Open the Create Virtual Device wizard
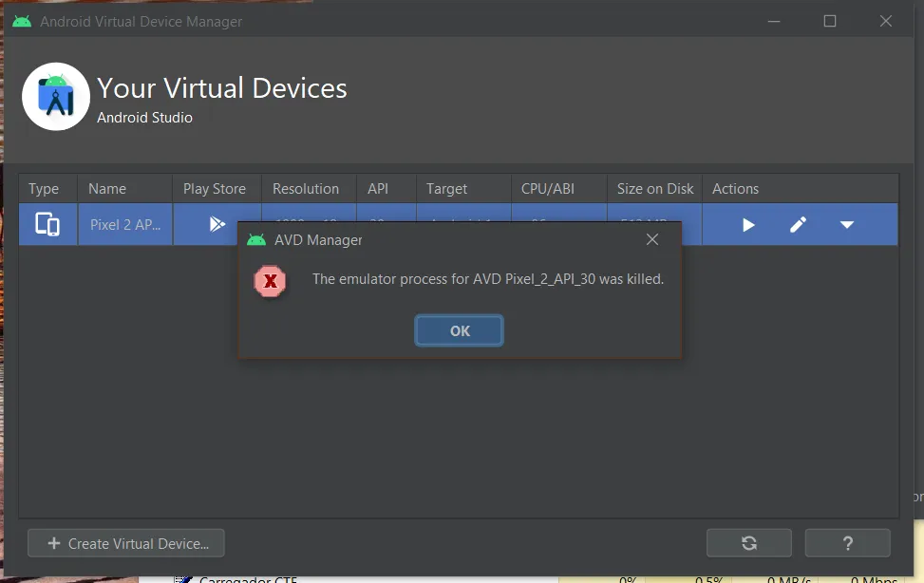Image resolution: width=924 pixels, height=583 pixels. coord(125,542)
